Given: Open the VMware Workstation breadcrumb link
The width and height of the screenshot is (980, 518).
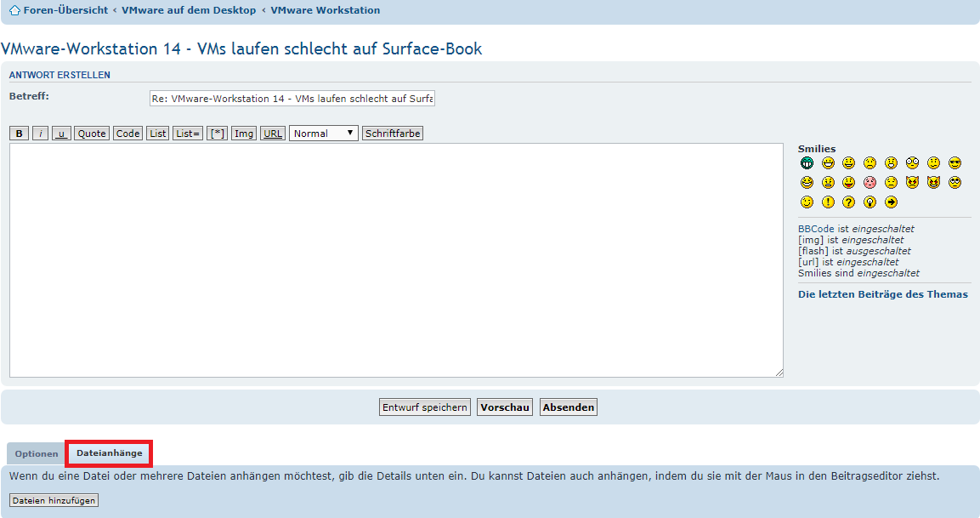Looking at the screenshot, I should [x=325, y=10].
